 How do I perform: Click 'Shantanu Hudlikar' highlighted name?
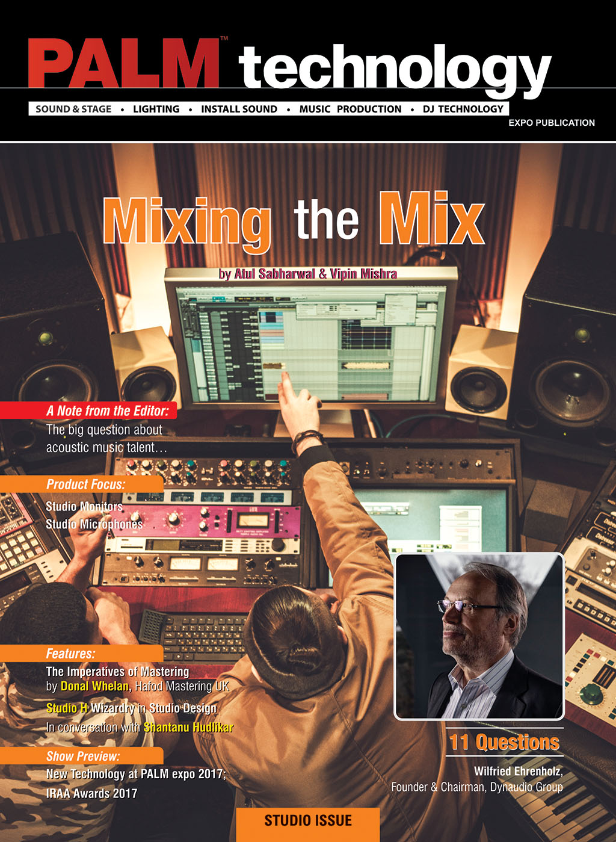[x=188, y=727]
